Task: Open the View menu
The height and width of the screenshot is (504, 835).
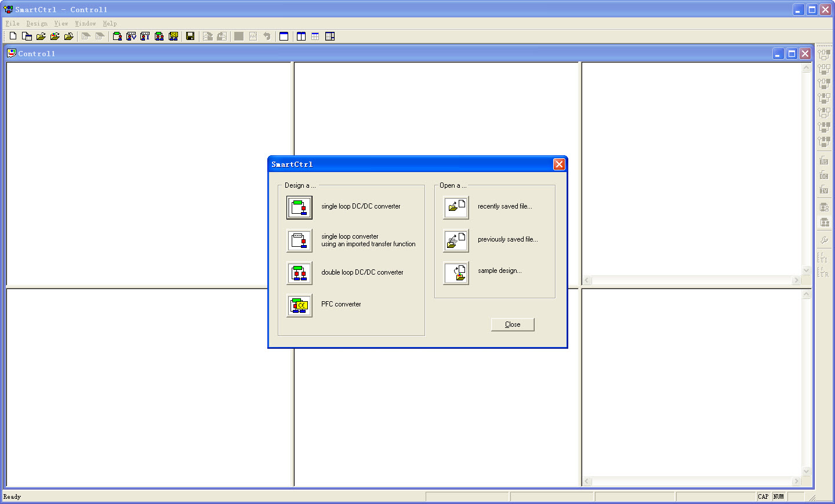Action: pyautogui.click(x=61, y=24)
